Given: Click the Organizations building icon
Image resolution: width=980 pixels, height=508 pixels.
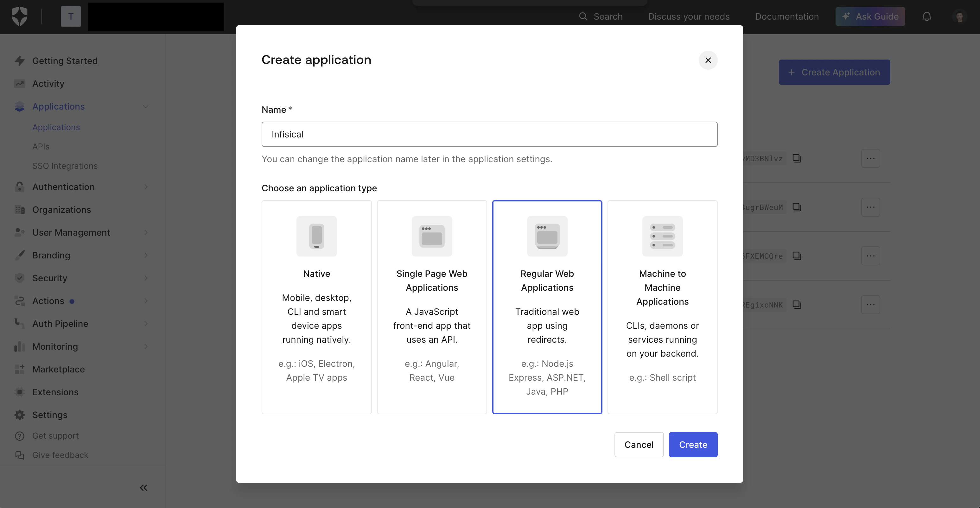Looking at the screenshot, I should [19, 210].
